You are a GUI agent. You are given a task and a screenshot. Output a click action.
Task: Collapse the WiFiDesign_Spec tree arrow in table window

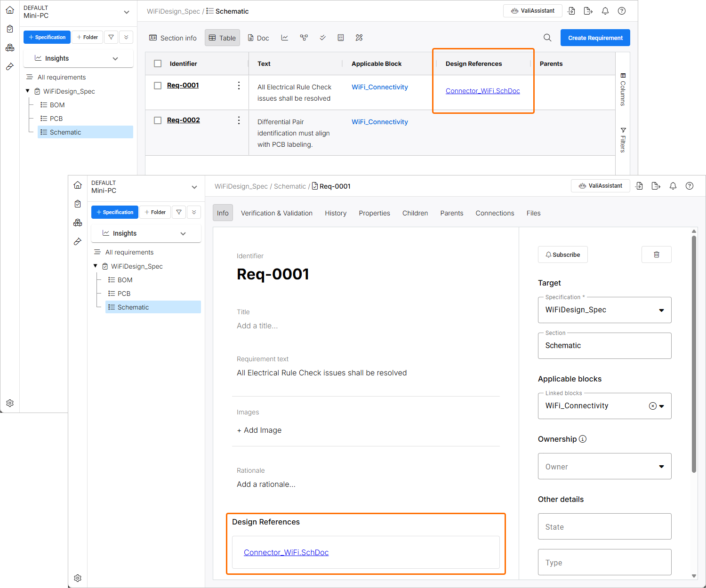pos(28,91)
